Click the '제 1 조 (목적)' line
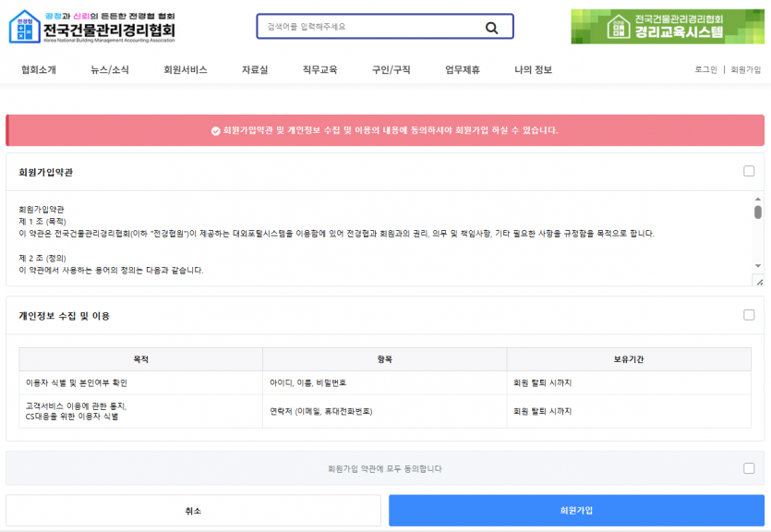 (x=42, y=222)
